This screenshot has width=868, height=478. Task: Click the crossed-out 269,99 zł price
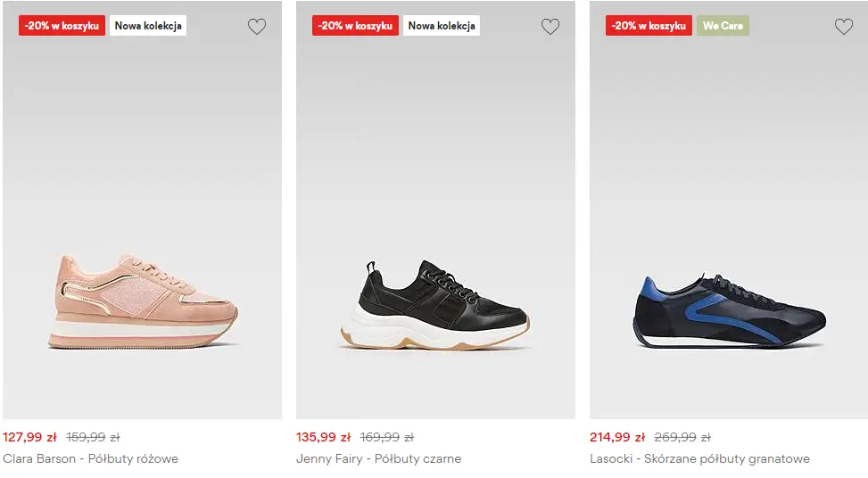(682, 437)
